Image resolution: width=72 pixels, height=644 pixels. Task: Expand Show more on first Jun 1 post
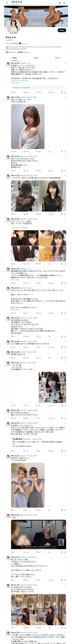pyautogui.click(x=15, y=83)
